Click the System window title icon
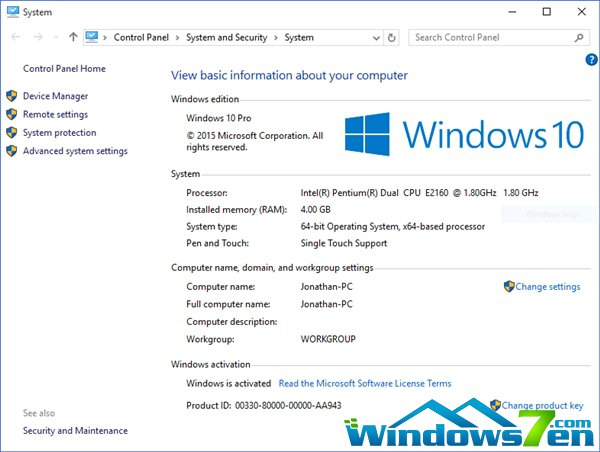Screen dimensions: 600x452 click(13, 11)
